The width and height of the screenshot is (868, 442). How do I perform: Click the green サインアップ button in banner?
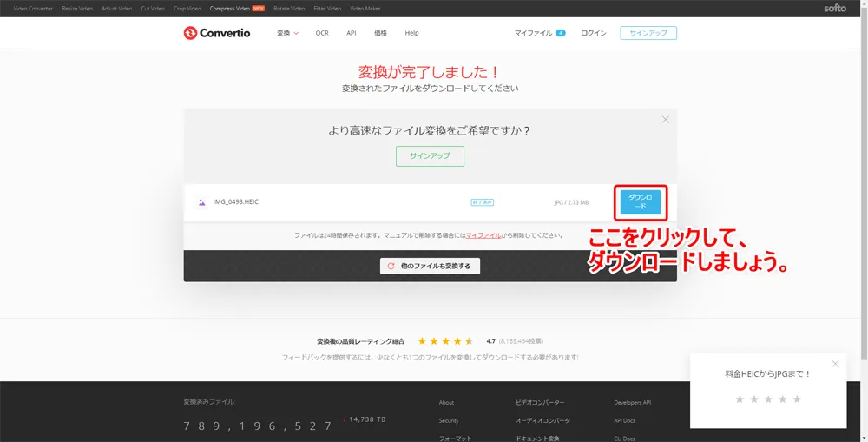431,156
